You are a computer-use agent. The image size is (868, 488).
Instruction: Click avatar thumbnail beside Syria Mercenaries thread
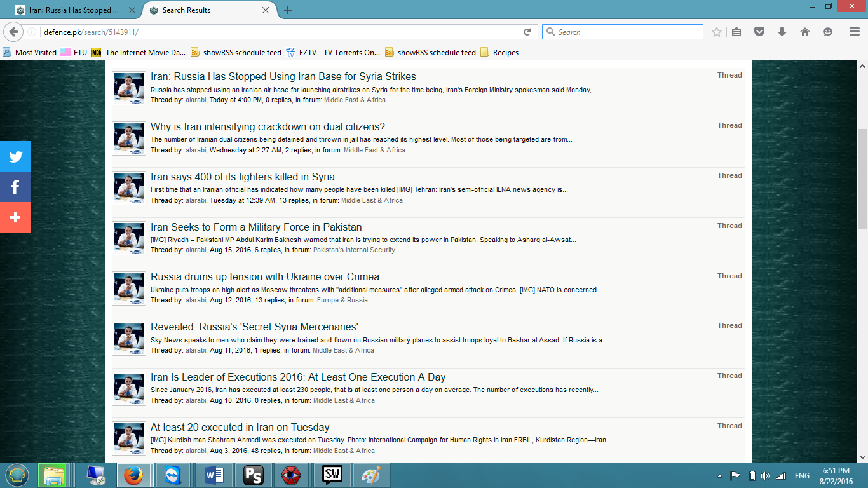(x=129, y=339)
